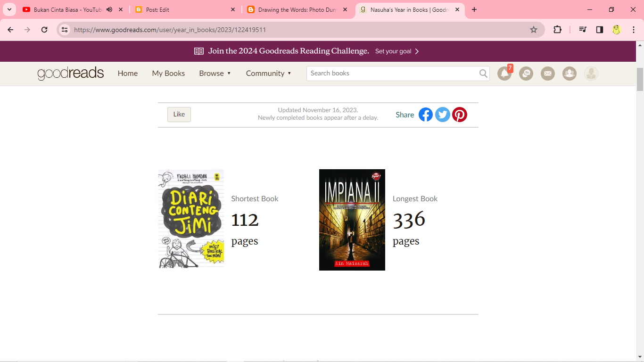
Task: Close the Post: Edit tab
Action: pos(233,9)
